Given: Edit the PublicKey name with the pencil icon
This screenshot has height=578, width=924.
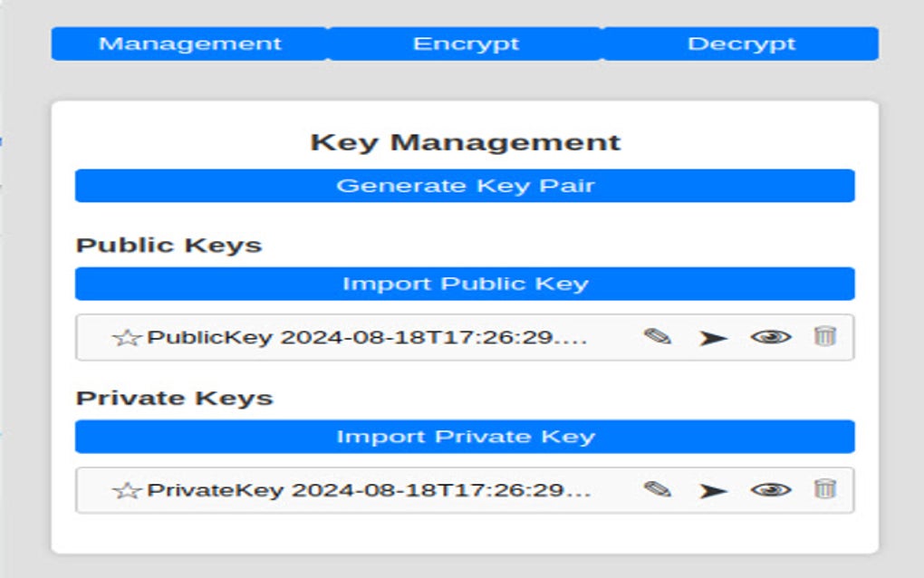Looking at the screenshot, I should pos(657,337).
